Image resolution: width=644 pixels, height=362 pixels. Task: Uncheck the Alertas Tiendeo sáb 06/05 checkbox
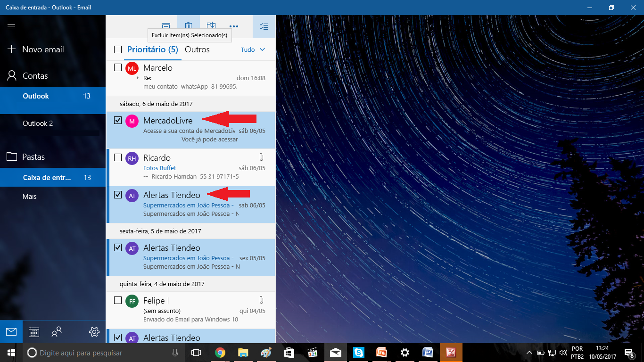[118, 195]
